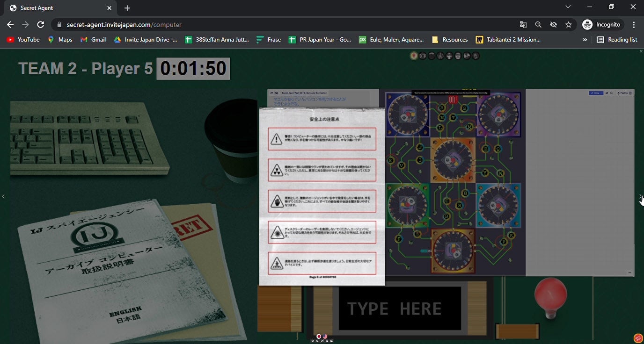The width and height of the screenshot is (644, 344).
Task: Open the tab search dropdown arrow
Action: click(x=568, y=7)
